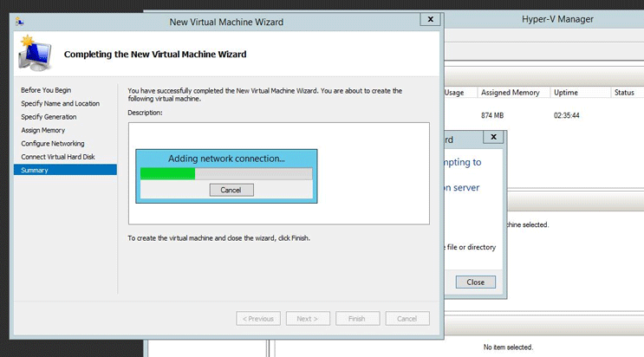Select the Configure Networking step
The height and width of the screenshot is (357, 644).
[x=53, y=143]
